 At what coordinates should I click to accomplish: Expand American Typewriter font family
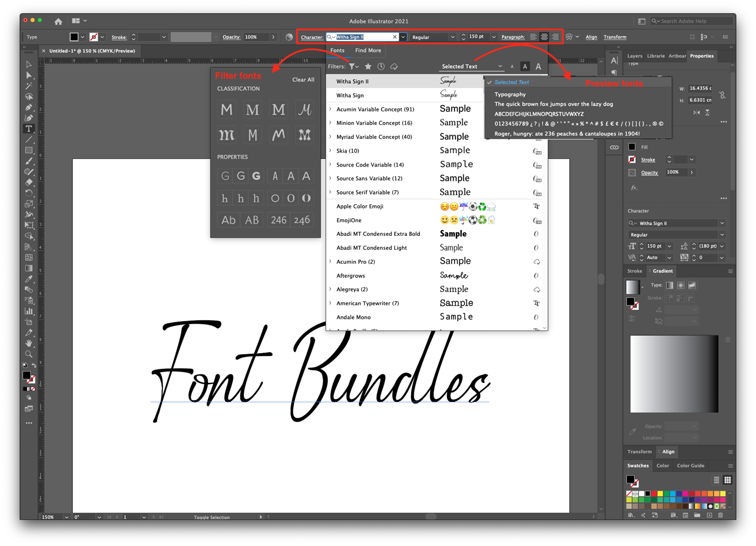331,303
